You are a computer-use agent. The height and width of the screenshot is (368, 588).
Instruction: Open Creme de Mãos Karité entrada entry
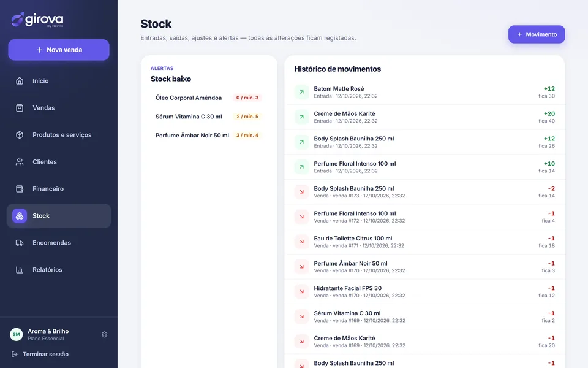click(424, 117)
